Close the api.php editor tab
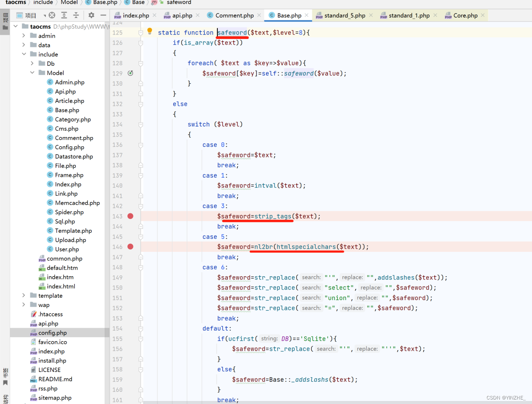 (197, 15)
